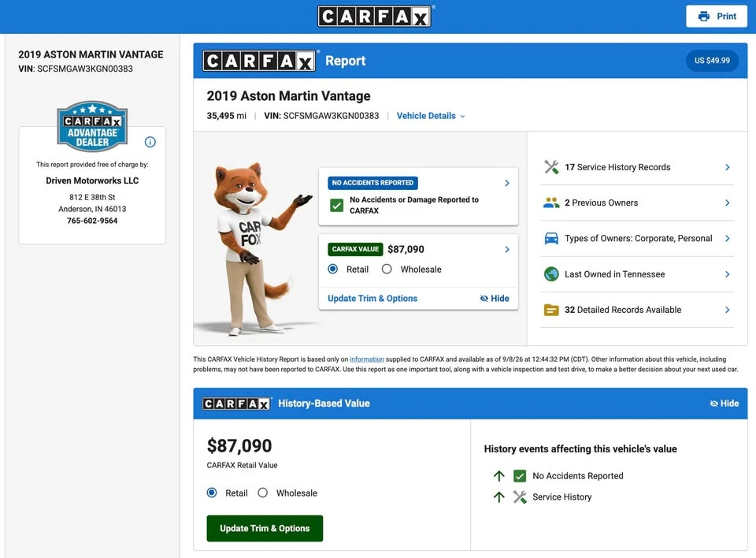Click No Accidents or Damage Reported to CARFAX text
756x558 pixels.
pos(414,205)
